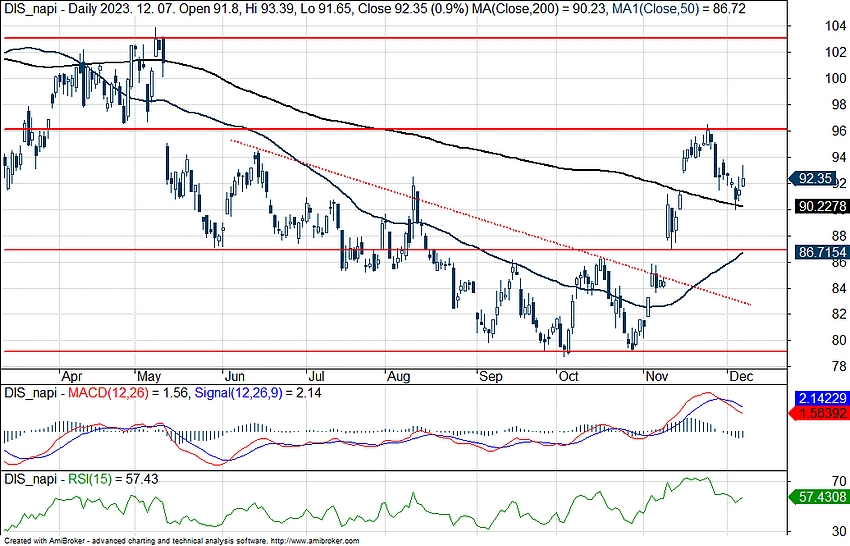The height and width of the screenshot is (546, 850).
Task: Click the 96 price axis label
Action: pos(839,131)
